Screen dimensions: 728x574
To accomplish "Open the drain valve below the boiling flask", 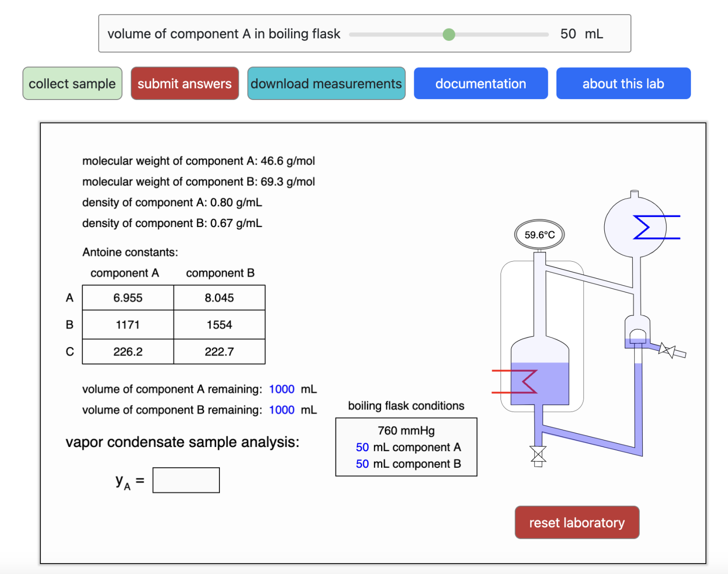I will point(538,455).
